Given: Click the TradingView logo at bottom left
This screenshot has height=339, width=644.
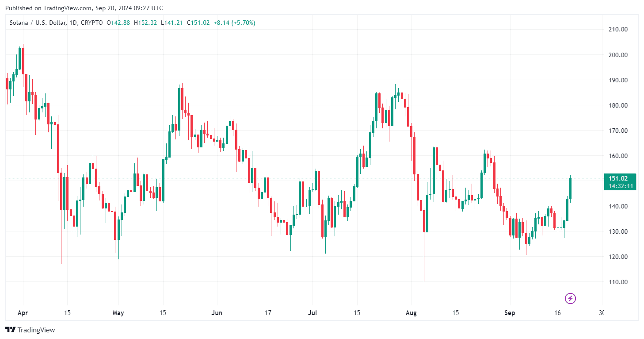Looking at the screenshot, I should click(30, 330).
